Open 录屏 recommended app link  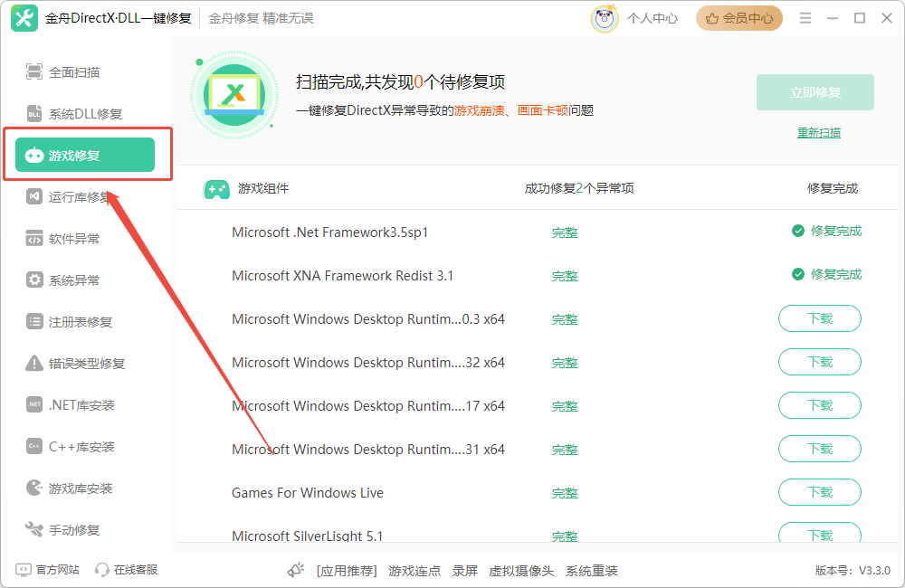tap(464, 571)
